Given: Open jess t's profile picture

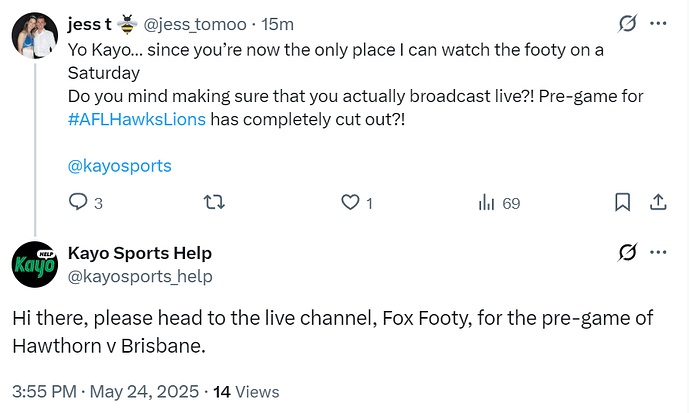Looking at the screenshot, I should 33,38.
